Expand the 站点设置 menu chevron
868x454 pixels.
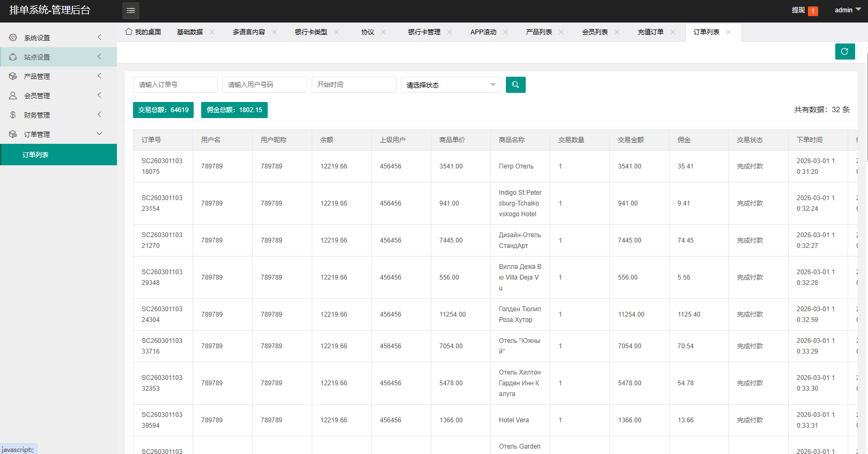click(x=99, y=56)
